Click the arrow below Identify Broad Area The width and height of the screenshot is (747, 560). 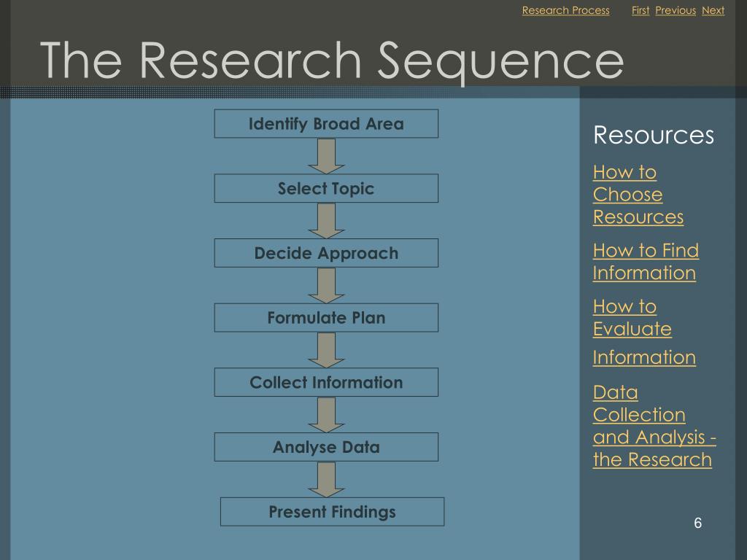pyautogui.click(x=326, y=156)
